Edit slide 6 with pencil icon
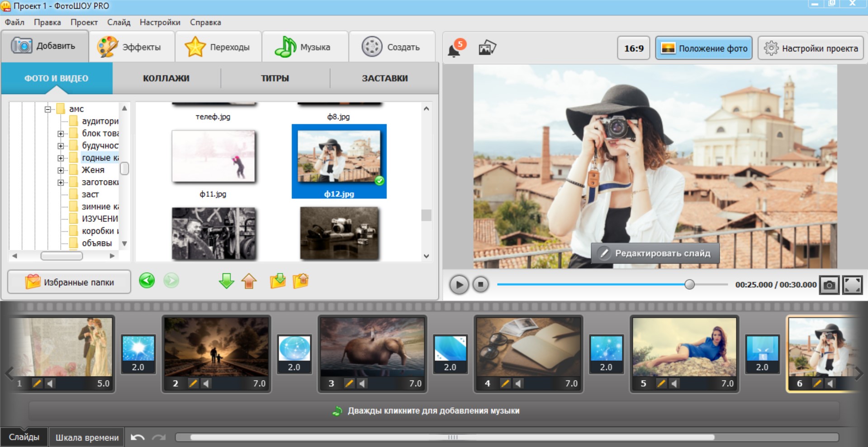 coord(817,383)
